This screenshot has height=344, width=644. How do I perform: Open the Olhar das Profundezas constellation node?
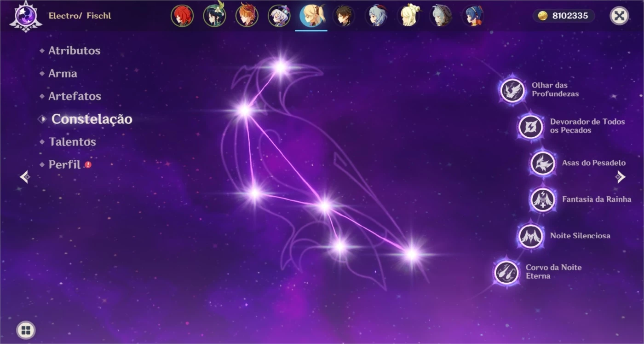pos(512,90)
